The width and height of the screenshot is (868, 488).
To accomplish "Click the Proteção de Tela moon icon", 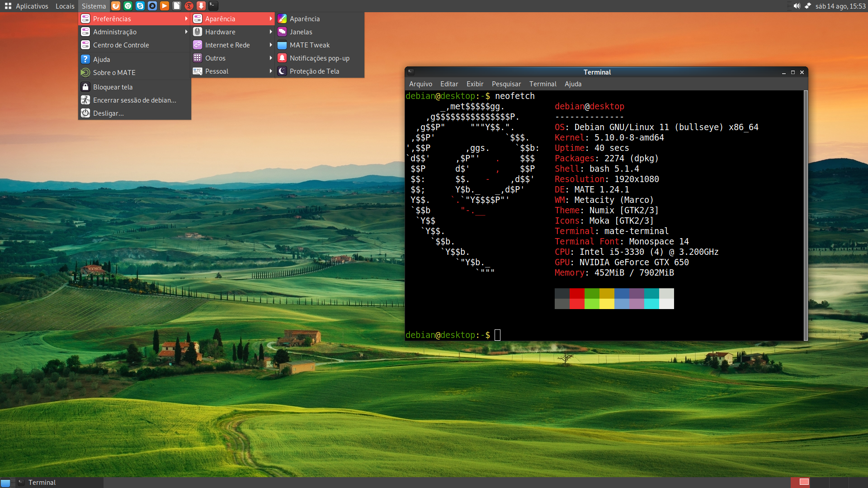I will [282, 71].
